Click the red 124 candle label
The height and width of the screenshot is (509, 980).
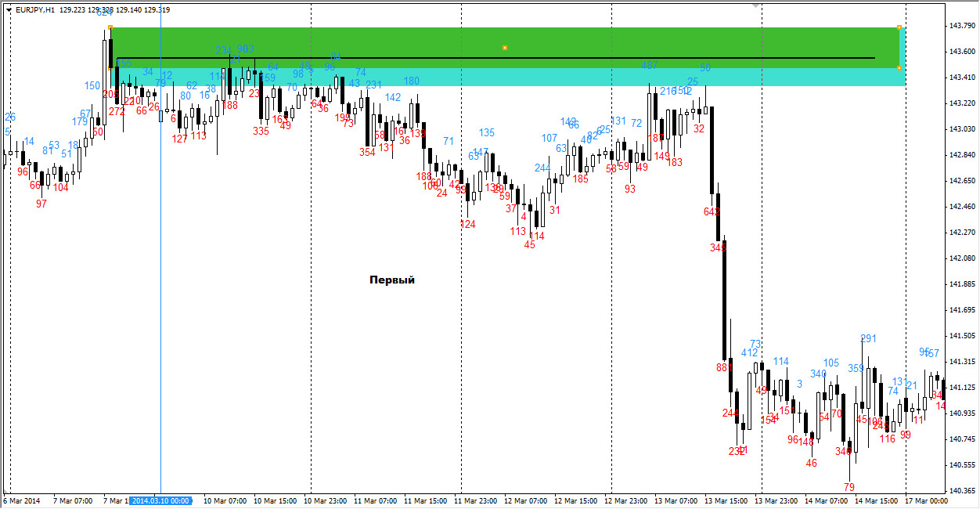click(467, 224)
